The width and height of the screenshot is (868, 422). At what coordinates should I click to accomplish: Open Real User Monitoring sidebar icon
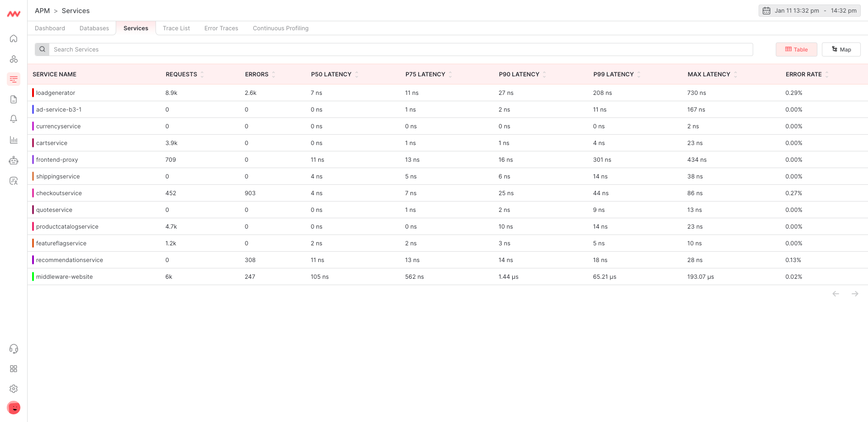(x=14, y=181)
